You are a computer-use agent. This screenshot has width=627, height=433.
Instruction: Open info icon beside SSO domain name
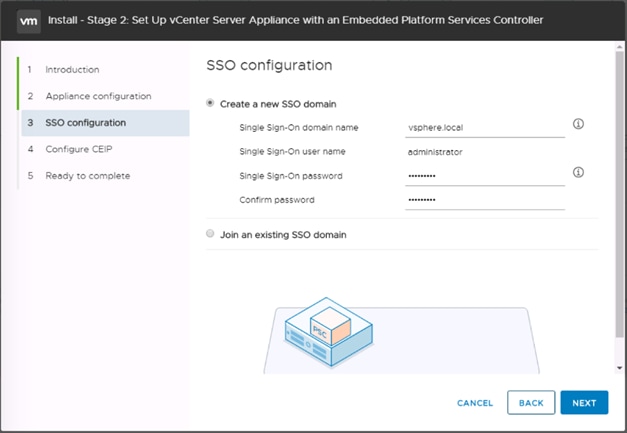(578, 124)
